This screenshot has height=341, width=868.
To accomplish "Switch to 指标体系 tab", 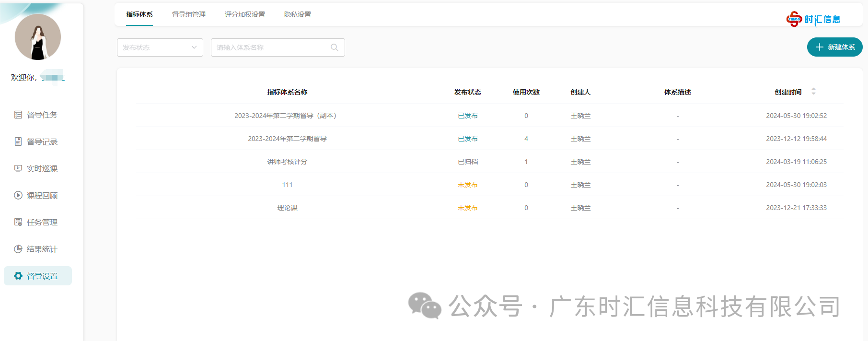I will click(139, 15).
